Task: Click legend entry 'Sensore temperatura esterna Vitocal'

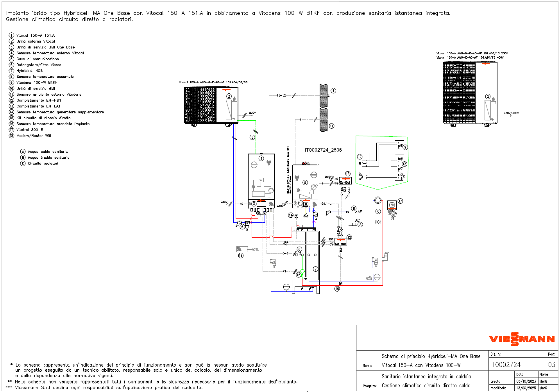Action: 50,53
